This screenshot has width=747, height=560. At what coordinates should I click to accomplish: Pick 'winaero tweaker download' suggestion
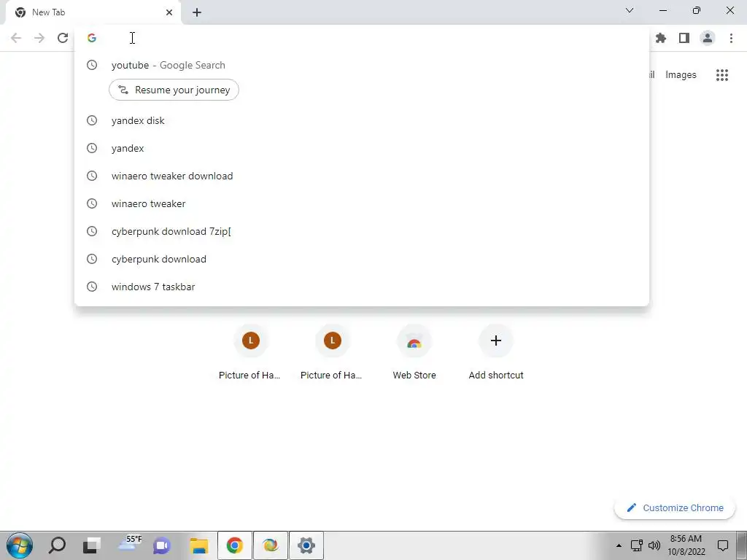[x=362, y=176]
